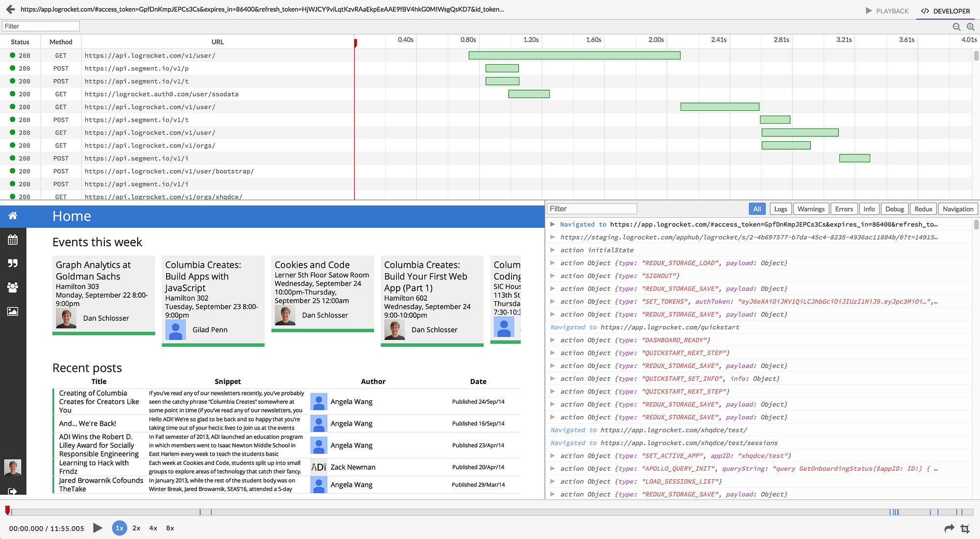Select 4x playback speed

[153, 528]
